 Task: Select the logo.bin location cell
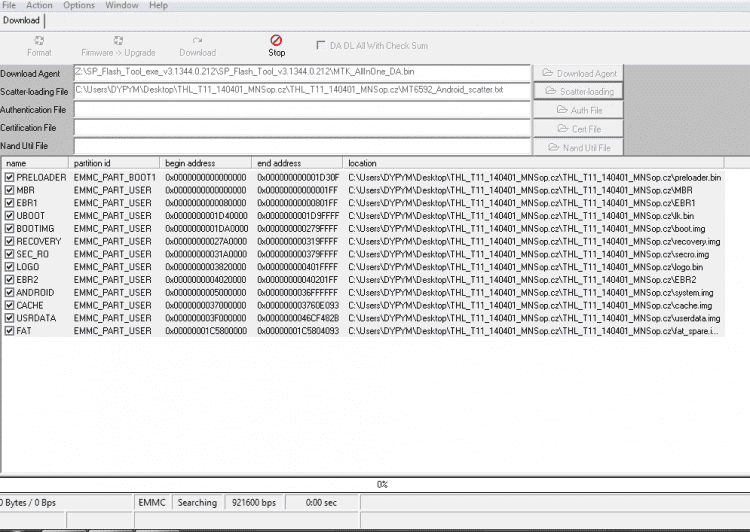526,267
